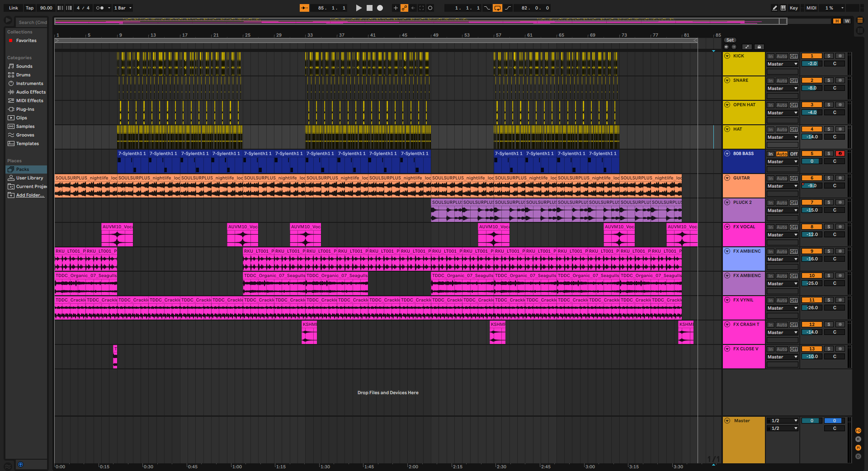Open the 1 Bar quantization menu

click(x=123, y=8)
